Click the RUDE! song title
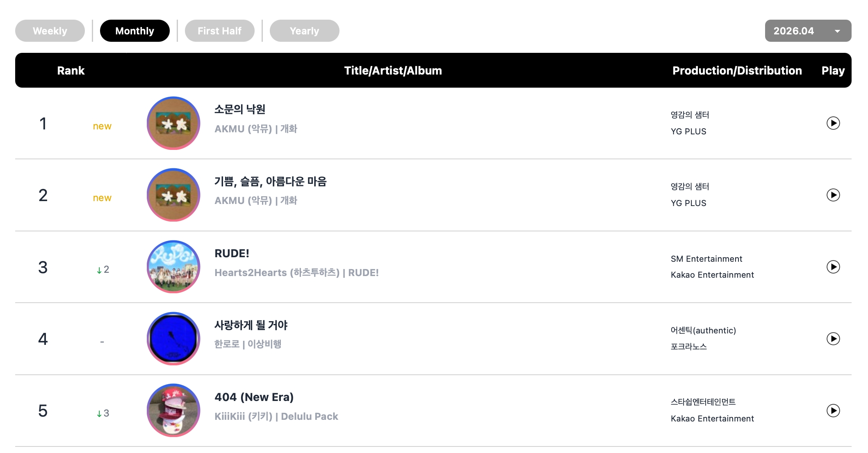 click(x=232, y=253)
